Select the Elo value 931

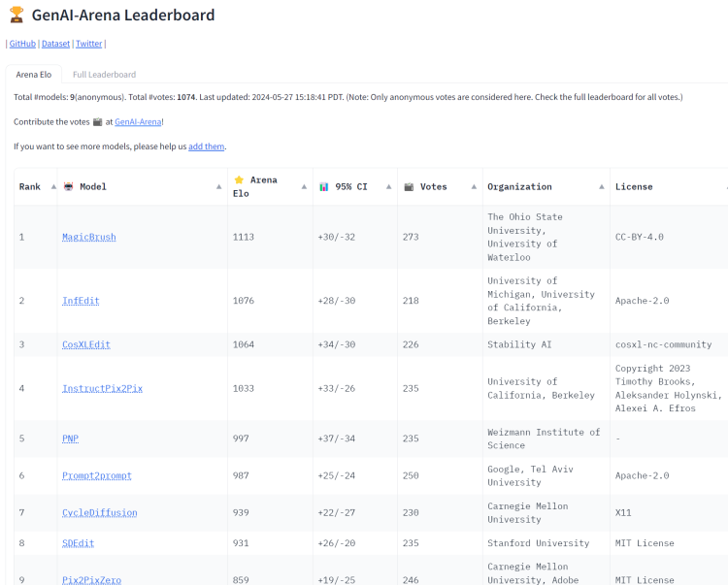241,543
